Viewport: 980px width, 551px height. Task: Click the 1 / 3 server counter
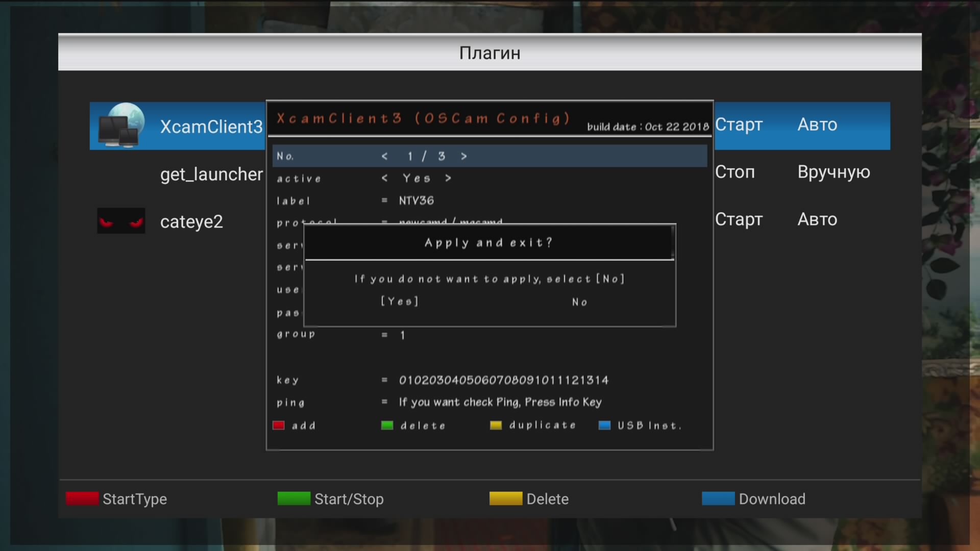pyautogui.click(x=426, y=156)
